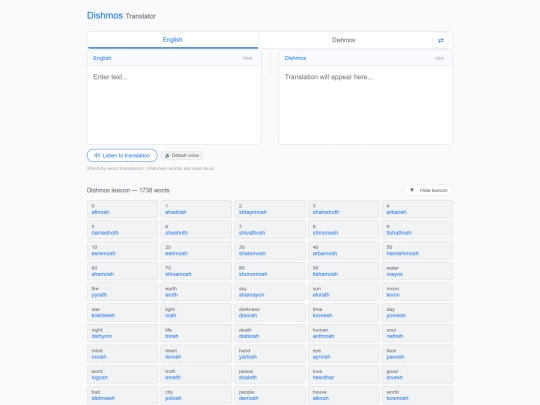Screen dimensions: 540x405
Task: Select the human lexicon card
Action: pyautogui.click(x=344, y=333)
